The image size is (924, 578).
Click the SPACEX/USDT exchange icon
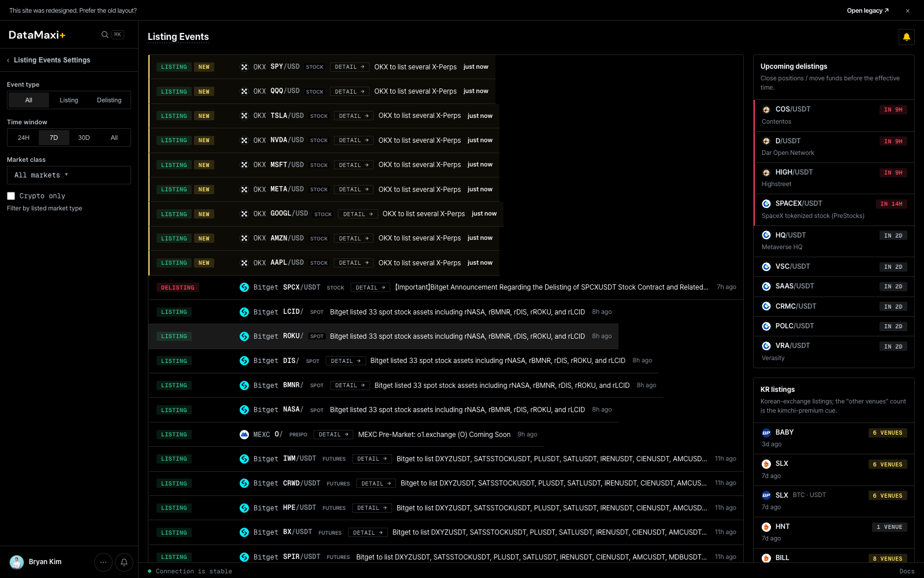pos(766,203)
